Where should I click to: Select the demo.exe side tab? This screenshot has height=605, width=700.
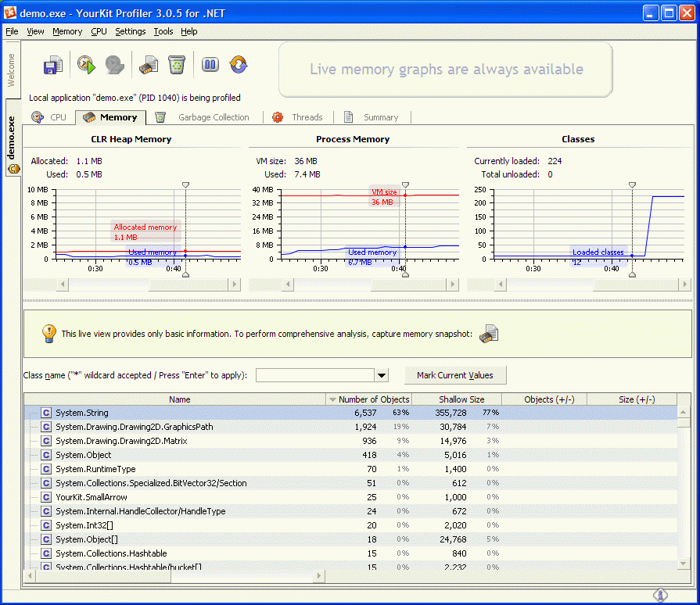(x=13, y=138)
